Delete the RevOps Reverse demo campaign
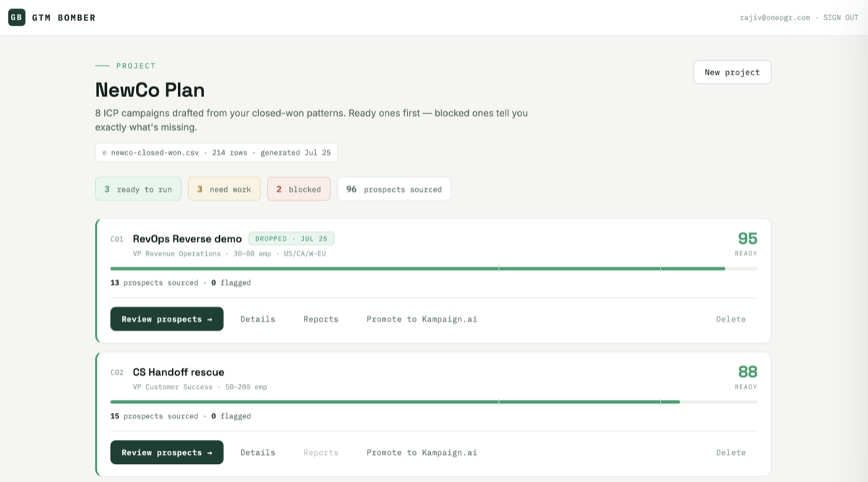Viewport: 868px width, 482px height. (731, 319)
